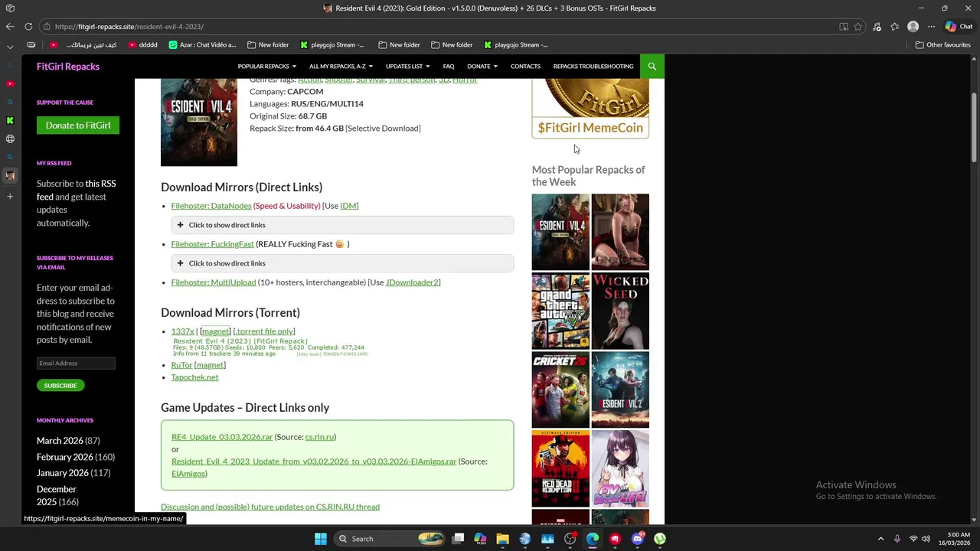Viewport: 980px width, 551px height.
Task: Click the green Subscribe button
Action: pos(60,386)
